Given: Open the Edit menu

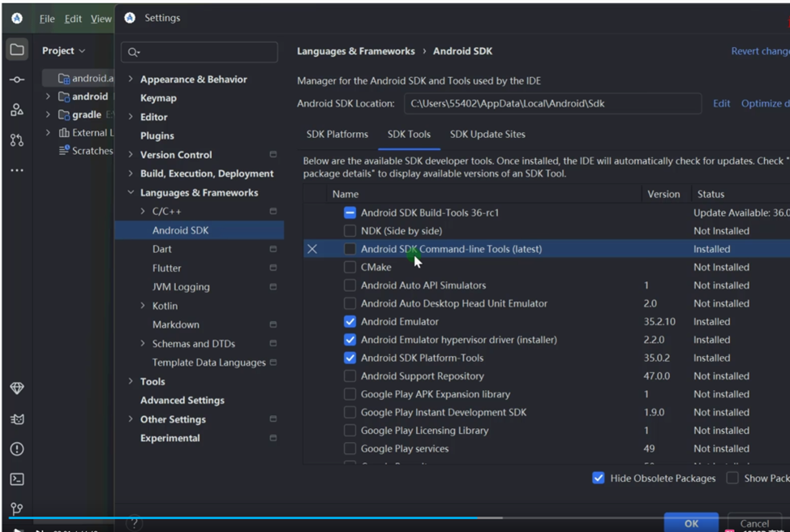Looking at the screenshot, I should pyautogui.click(x=72, y=19).
